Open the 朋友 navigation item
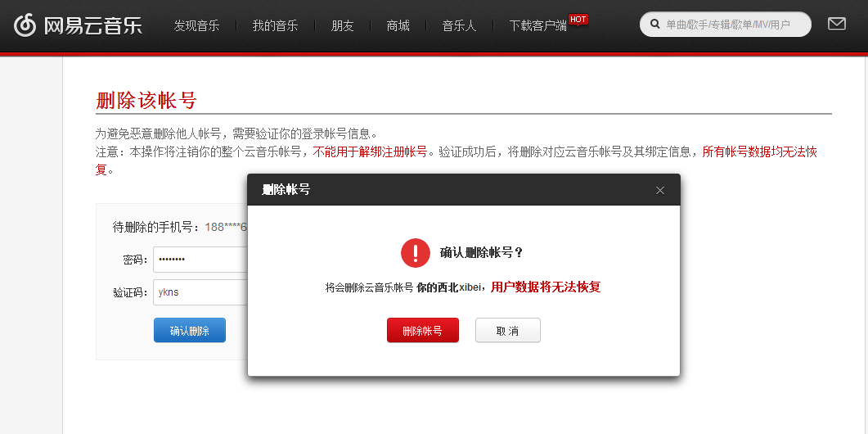 (x=342, y=25)
